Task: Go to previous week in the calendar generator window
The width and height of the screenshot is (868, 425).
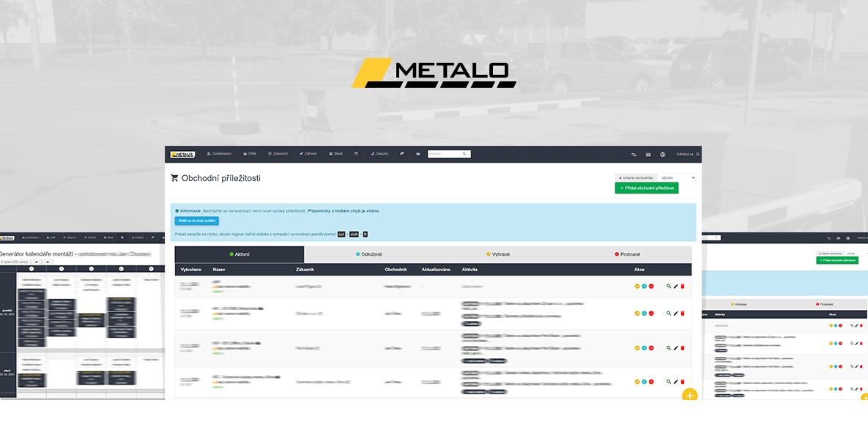Action: click(36, 262)
